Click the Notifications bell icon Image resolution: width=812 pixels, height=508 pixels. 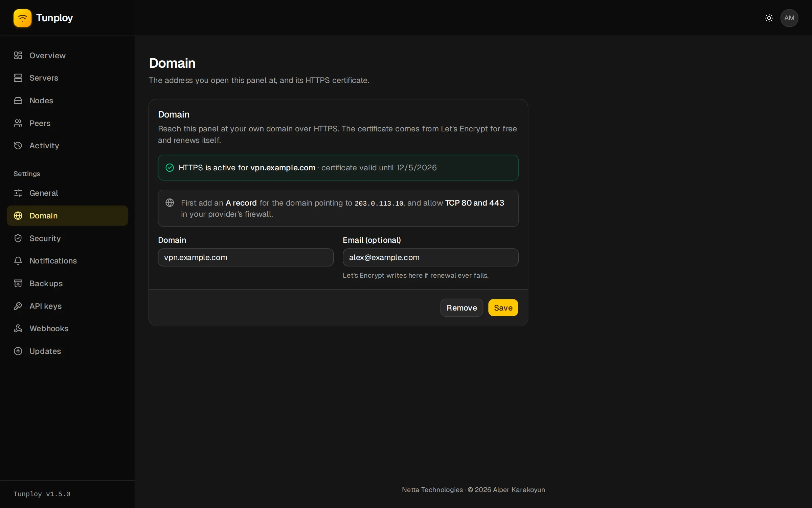[x=18, y=261]
